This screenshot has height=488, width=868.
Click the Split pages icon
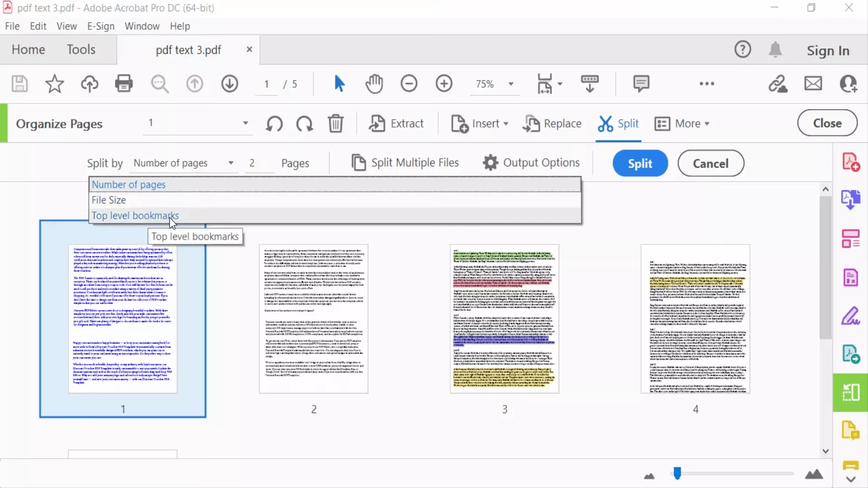605,123
